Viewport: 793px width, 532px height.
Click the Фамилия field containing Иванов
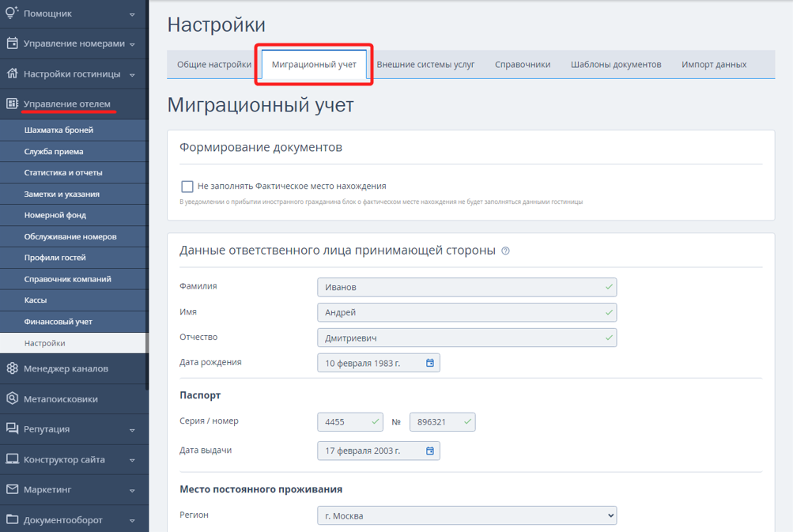pos(466,287)
